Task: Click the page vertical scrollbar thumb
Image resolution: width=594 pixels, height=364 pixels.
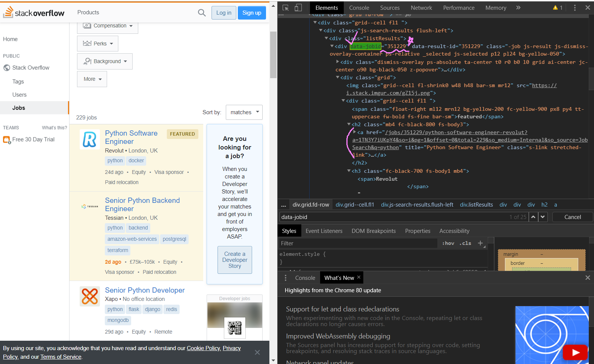Action: (273, 54)
